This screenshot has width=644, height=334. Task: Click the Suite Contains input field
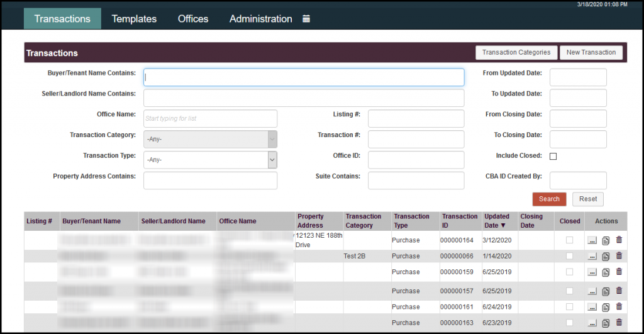pos(416,181)
